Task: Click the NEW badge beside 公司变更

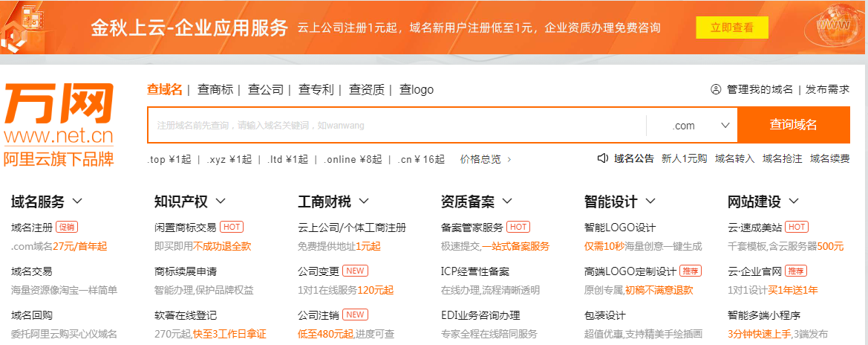Action: tap(356, 271)
